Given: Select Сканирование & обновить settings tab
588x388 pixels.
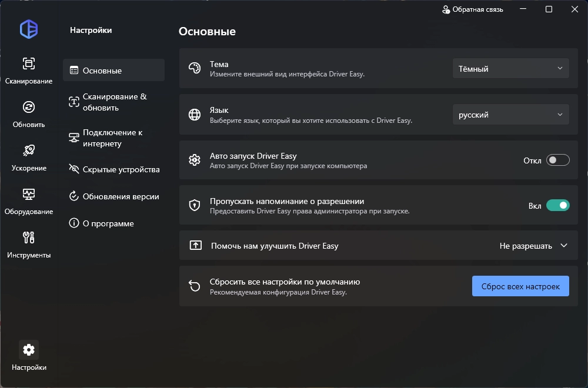Looking at the screenshot, I should (x=114, y=102).
